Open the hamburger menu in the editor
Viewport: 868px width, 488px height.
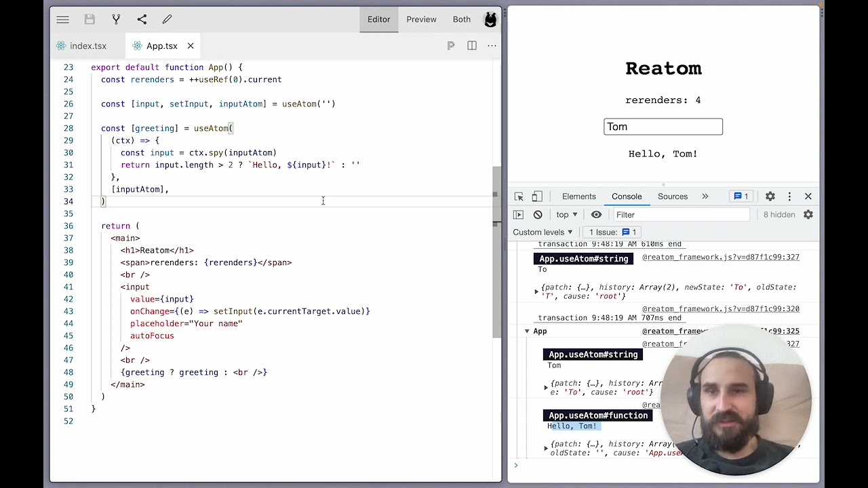tap(62, 20)
